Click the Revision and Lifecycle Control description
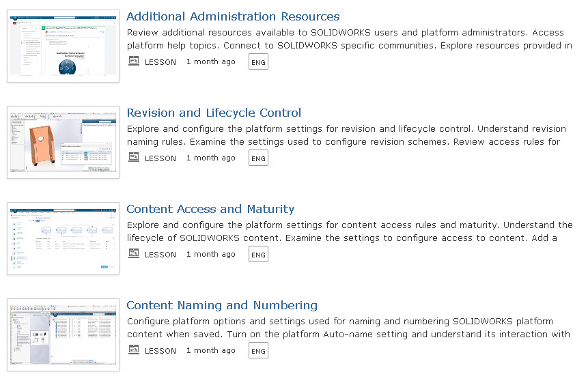Image resolution: width=588 pixels, height=383 pixels. [x=346, y=135]
